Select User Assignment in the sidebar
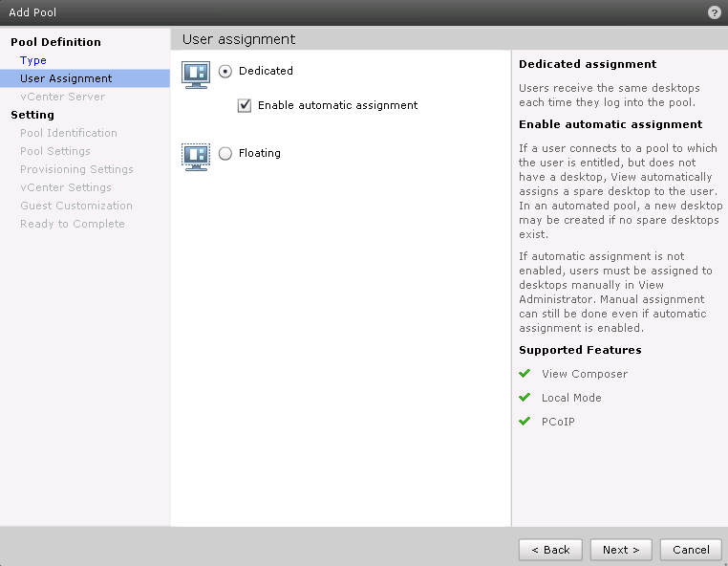The width and height of the screenshot is (728, 566). coord(66,78)
